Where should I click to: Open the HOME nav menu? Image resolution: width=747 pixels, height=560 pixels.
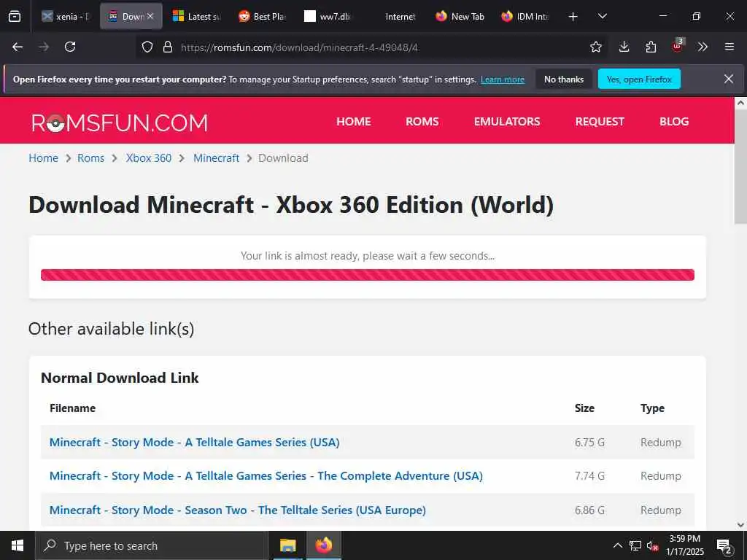[354, 122]
